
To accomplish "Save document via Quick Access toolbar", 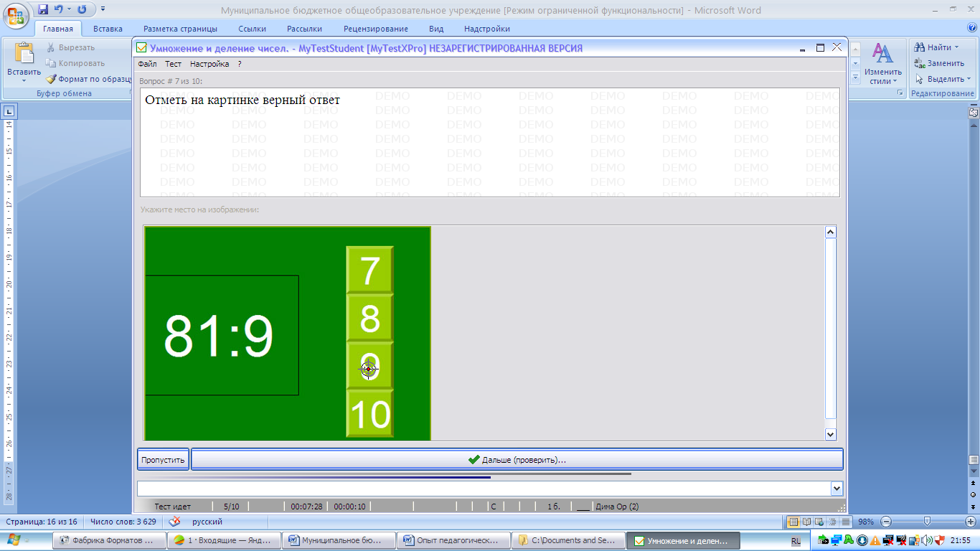I will click(x=43, y=9).
